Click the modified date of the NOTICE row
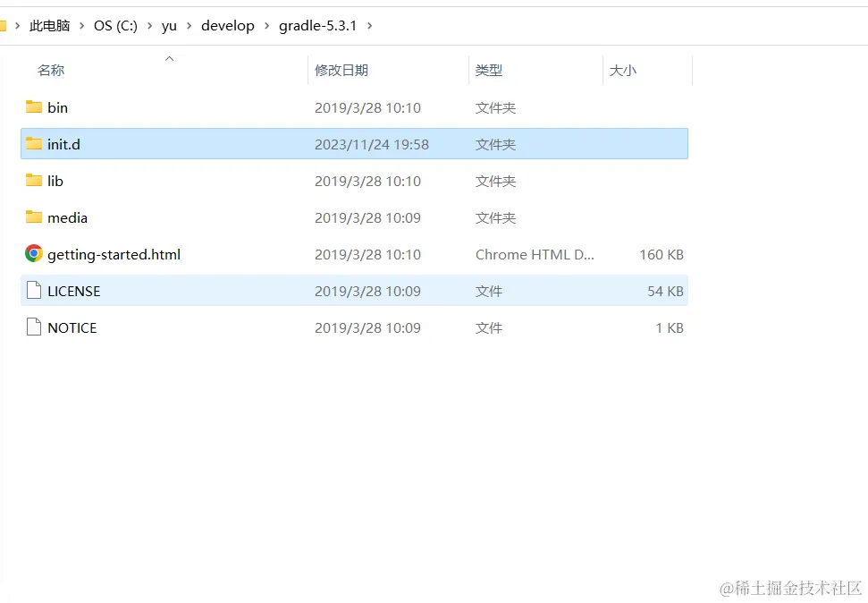Screen dimensions: 868x603 368,327
